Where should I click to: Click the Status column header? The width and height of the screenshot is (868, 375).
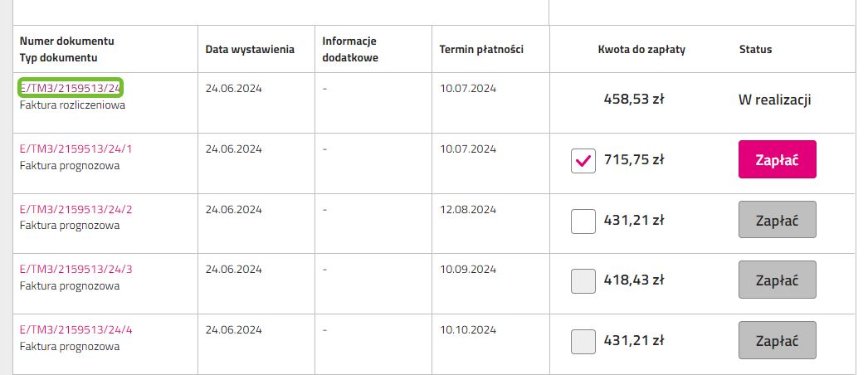pos(755,49)
